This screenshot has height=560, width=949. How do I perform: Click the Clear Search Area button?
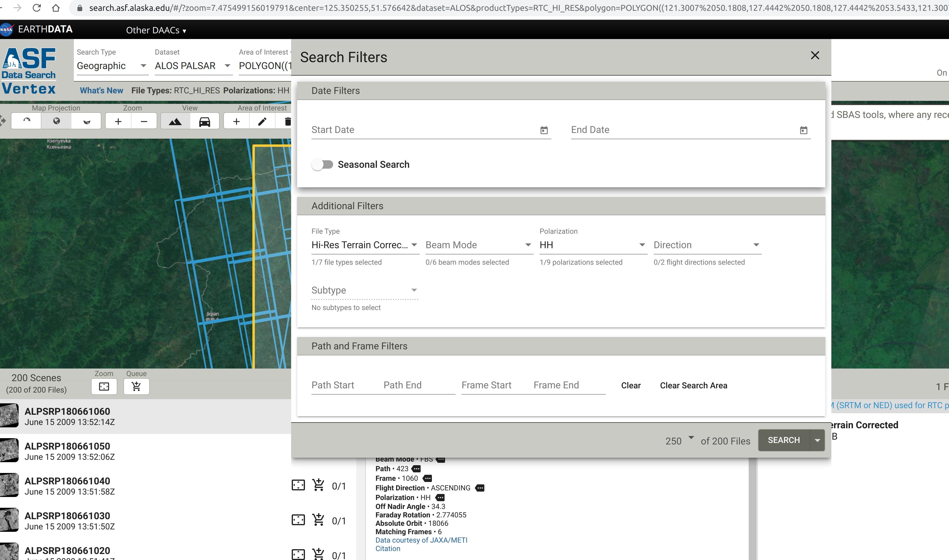tap(693, 385)
